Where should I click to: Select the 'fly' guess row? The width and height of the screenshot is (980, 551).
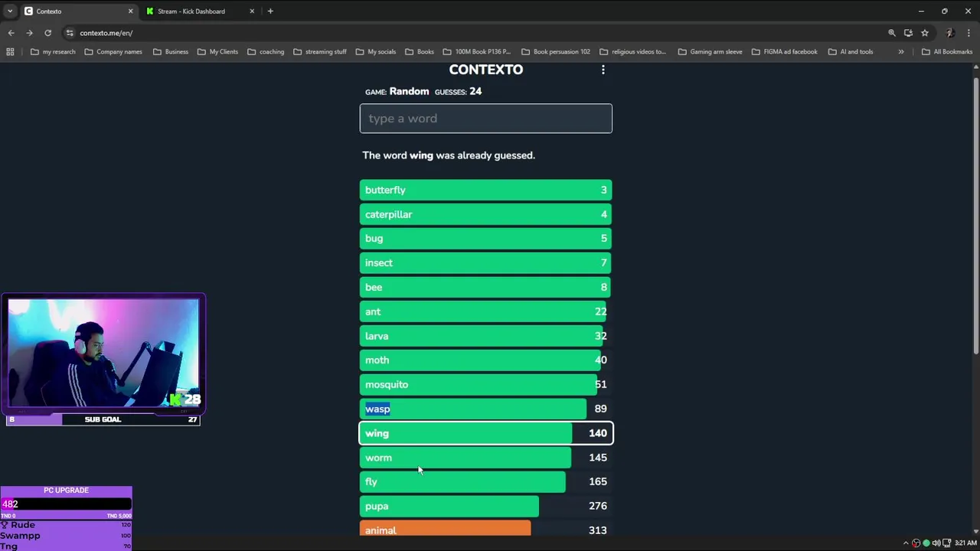tap(486, 481)
